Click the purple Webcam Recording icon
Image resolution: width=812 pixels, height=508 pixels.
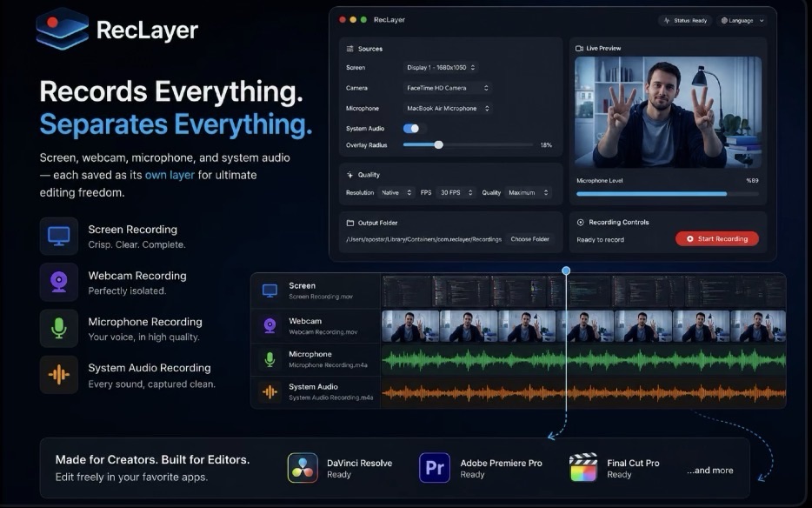pyautogui.click(x=58, y=283)
